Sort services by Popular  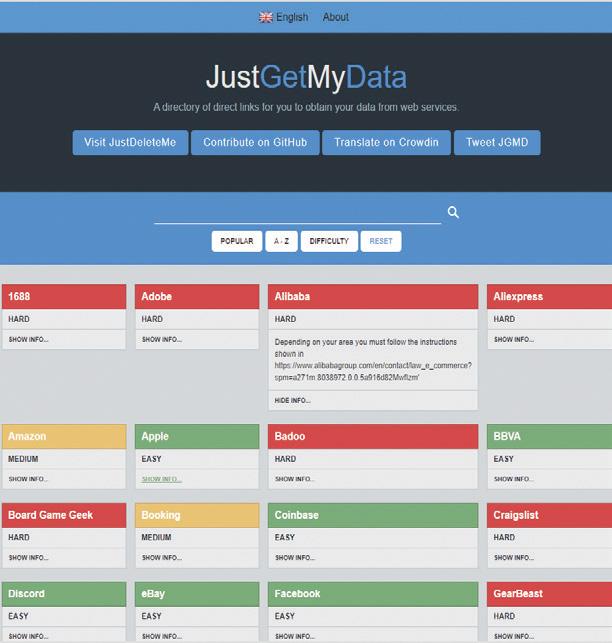pos(237,241)
